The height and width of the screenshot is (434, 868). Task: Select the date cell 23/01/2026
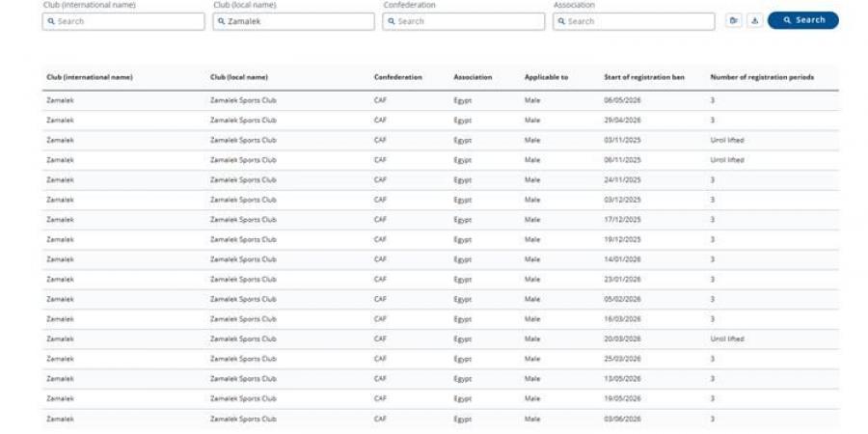coord(622,280)
